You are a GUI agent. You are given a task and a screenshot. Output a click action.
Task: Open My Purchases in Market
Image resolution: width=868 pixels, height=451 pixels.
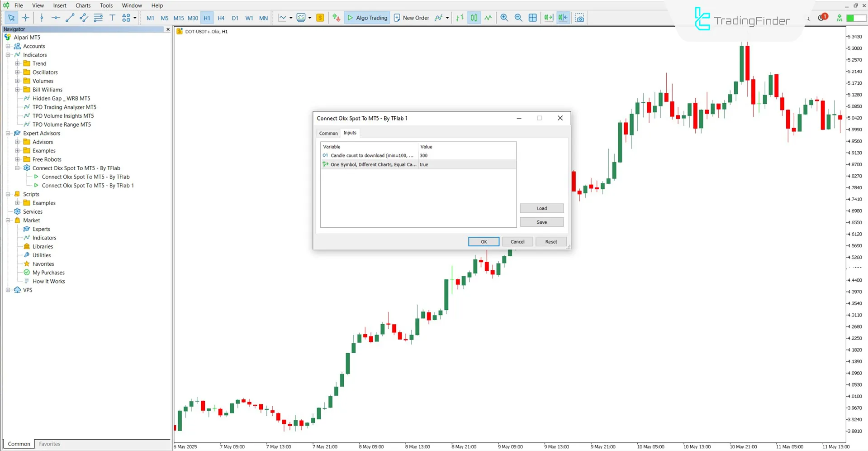48,273
